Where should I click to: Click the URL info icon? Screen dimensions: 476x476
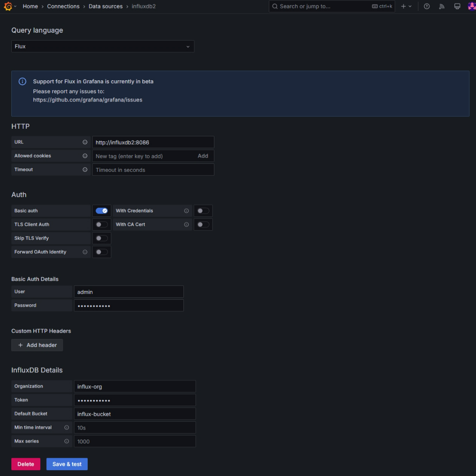[85, 142]
